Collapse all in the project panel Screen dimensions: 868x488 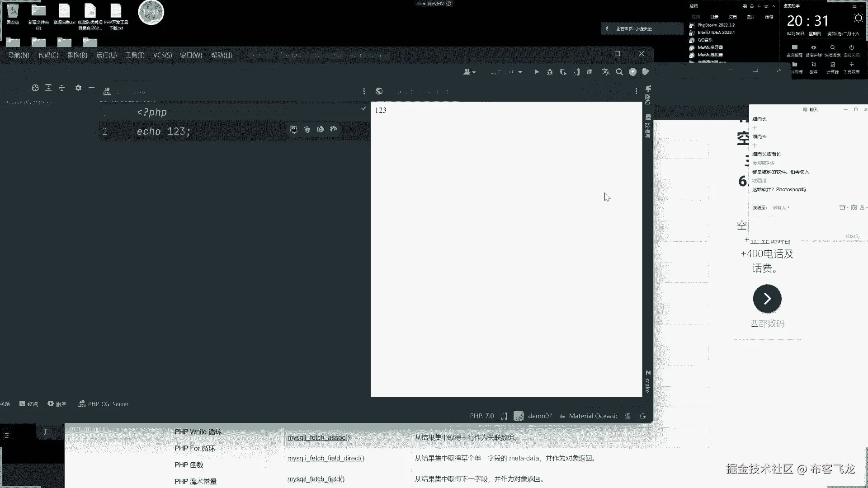62,88
